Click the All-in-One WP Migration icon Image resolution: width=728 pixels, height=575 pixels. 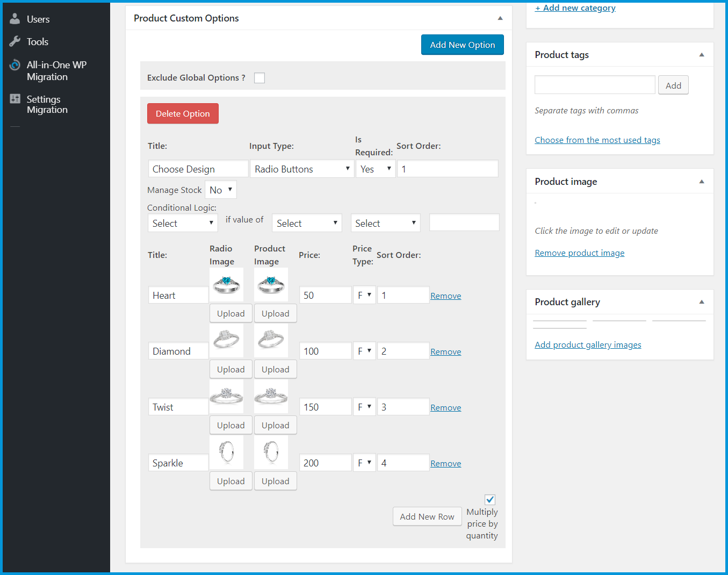coord(15,65)
